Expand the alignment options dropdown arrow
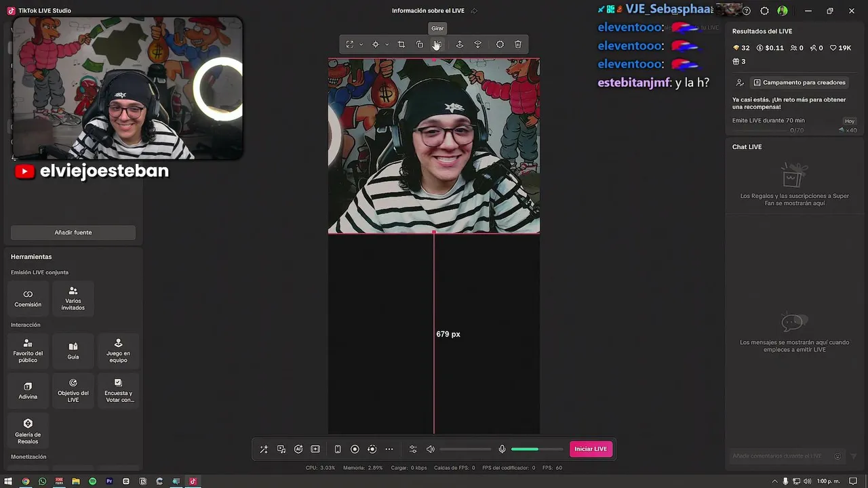This screenshot has width=868, height=488. (387, 45)
